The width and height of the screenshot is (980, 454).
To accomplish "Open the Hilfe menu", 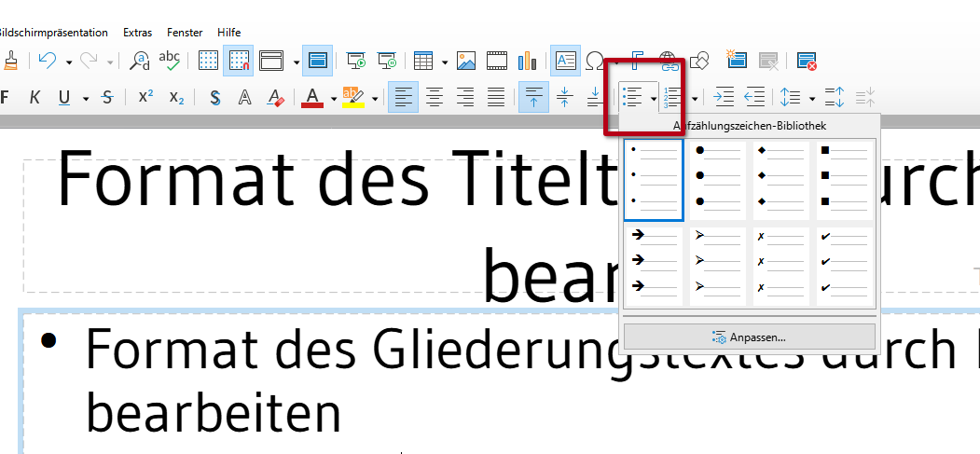I will (228, 33).
